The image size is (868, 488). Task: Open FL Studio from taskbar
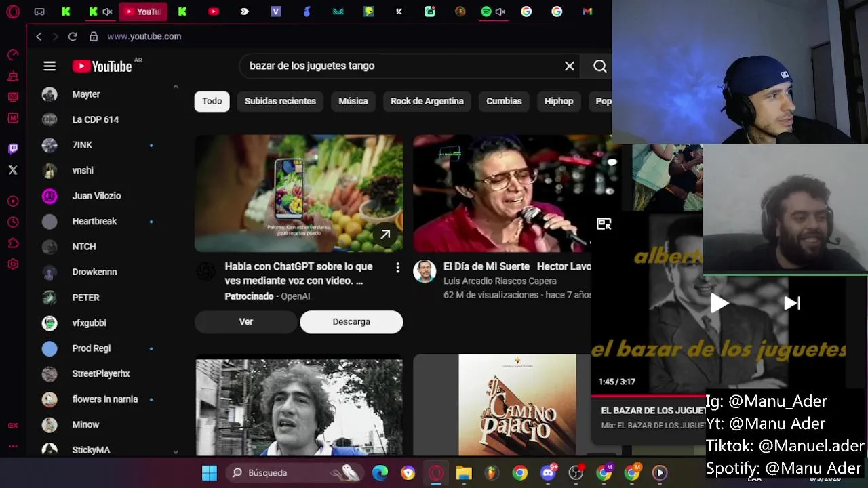(492, 472)
